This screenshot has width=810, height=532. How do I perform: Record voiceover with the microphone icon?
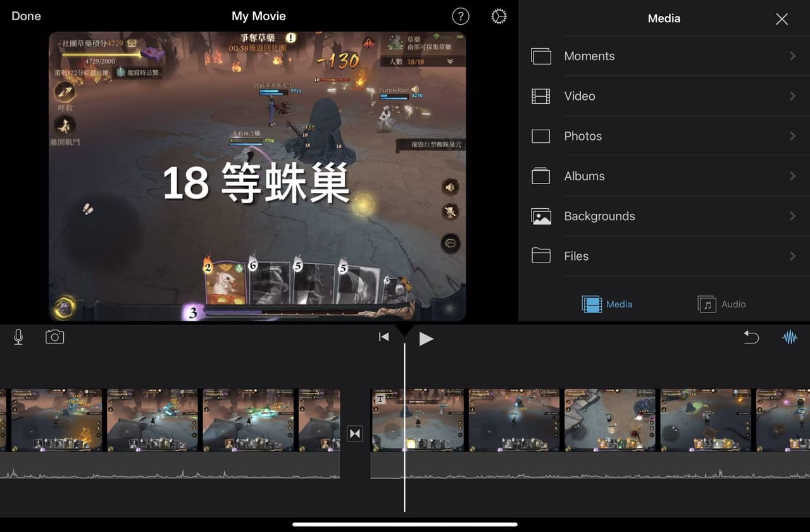(18, 337)
